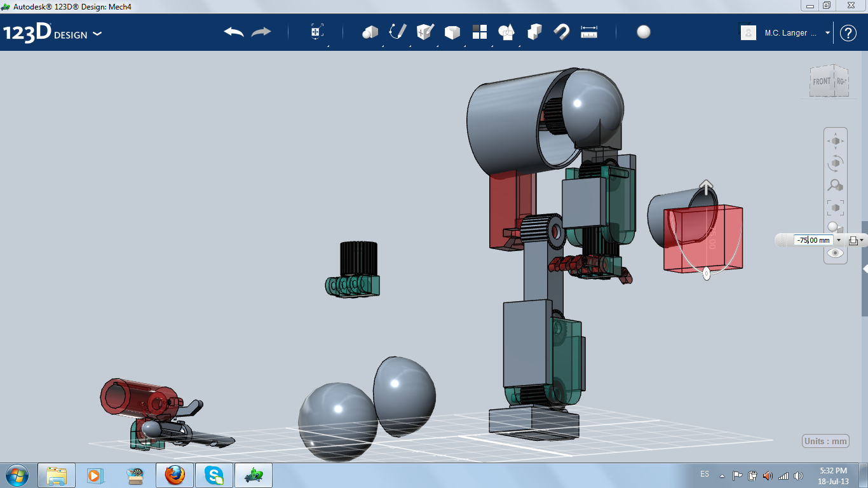Open the Windows Start menu
Image resolution: width=868 pixels, height=488 pixels.
[x=17, y=475]
